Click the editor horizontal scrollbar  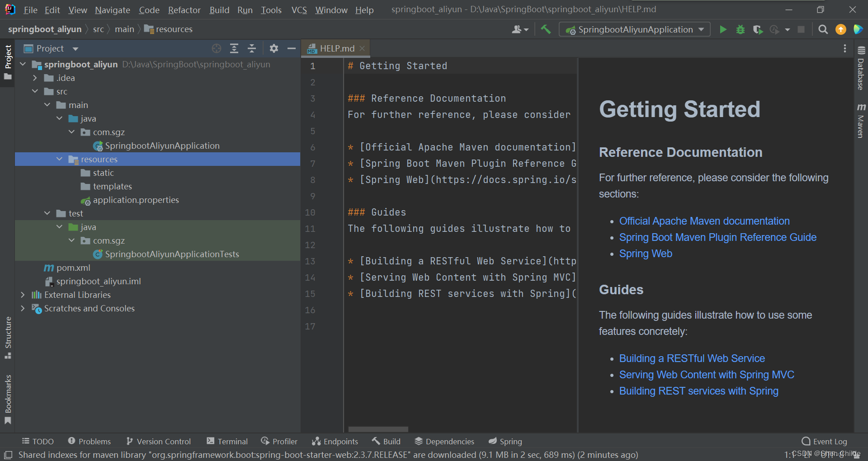pos(378,429)
